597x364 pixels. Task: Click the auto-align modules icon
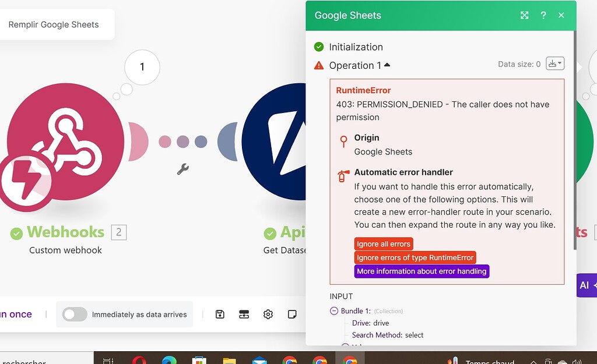[x=244, y=314]
